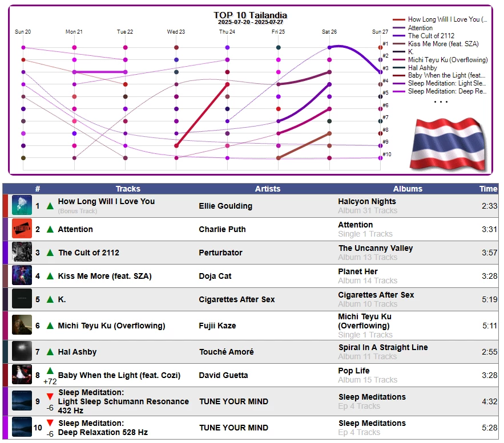Click the green up arrow beside How Long Will I Love You
This screenshot has height=443, width=504.
[x=50, y=206]
